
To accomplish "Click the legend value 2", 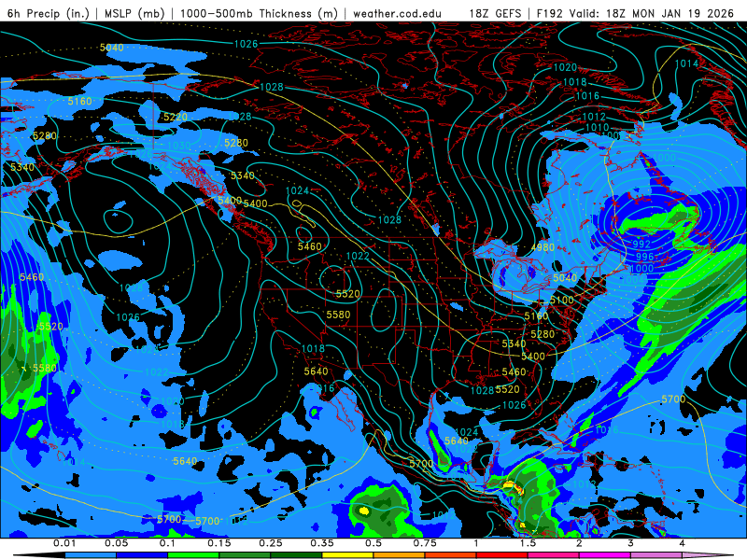I will (x=579, y=543).
